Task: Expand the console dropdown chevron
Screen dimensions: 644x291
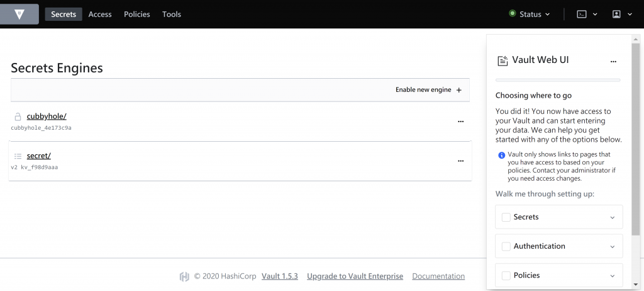Action: click(x=595, y=14)
